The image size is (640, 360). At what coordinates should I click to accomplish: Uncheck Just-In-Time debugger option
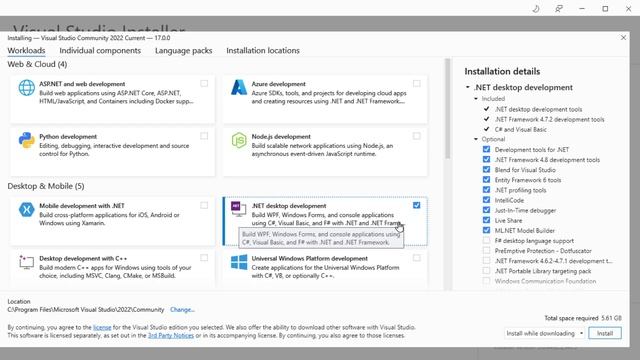(x=486, y=210)
